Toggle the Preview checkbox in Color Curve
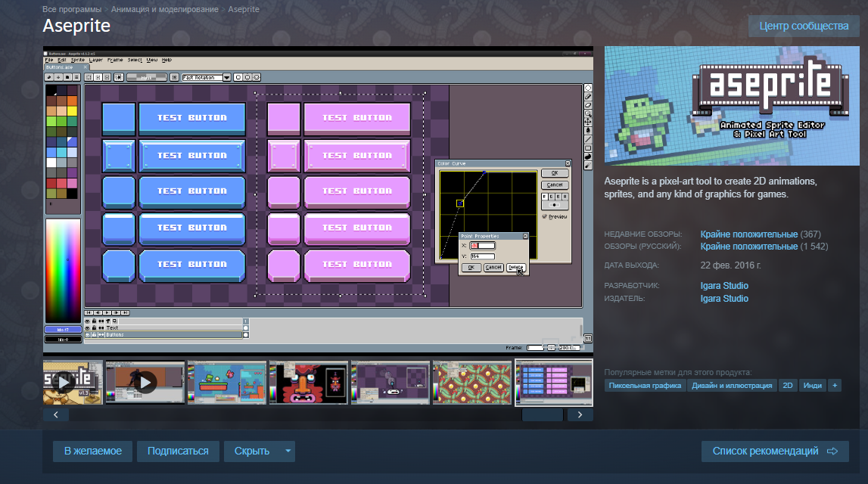868x484 pixels. [544, 216]
